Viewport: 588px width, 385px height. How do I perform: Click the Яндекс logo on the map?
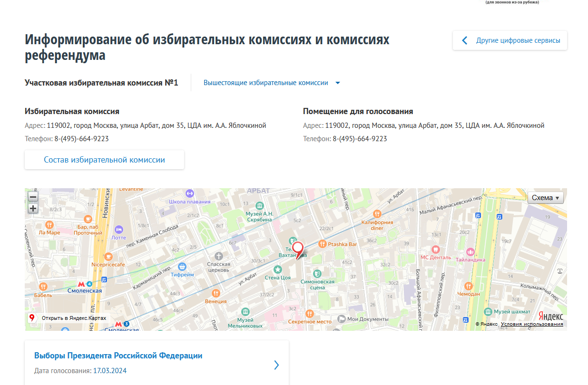pos(551,316)
